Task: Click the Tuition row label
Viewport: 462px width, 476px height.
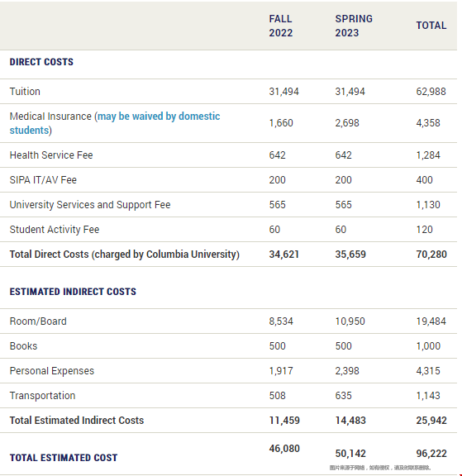Action: tap(25, 92)
